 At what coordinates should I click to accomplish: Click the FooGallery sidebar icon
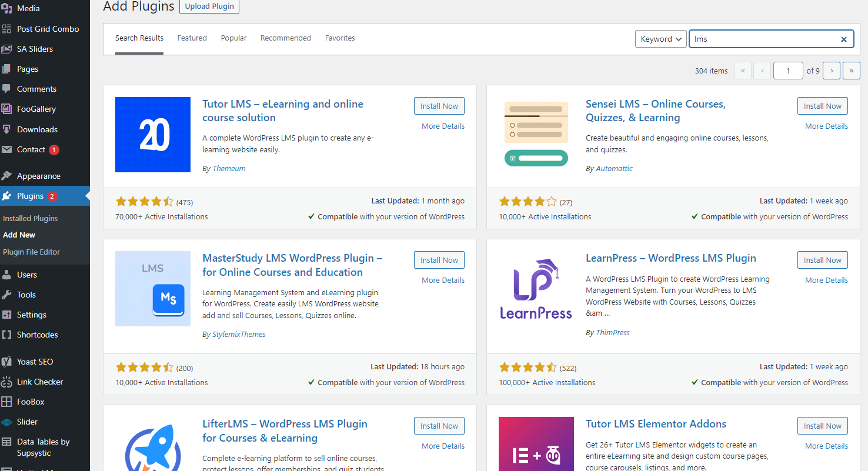click(x=6, y=109)
